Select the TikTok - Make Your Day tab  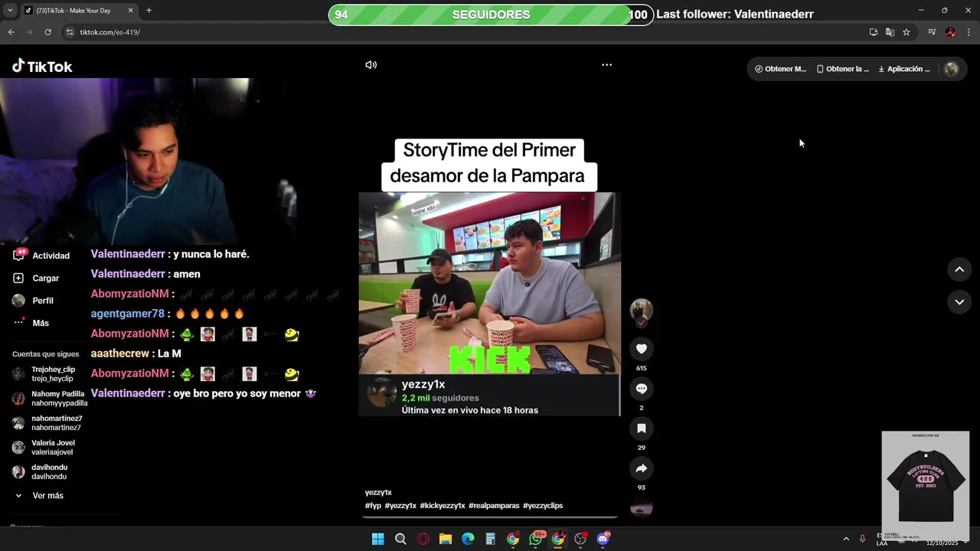coord(79,11)
